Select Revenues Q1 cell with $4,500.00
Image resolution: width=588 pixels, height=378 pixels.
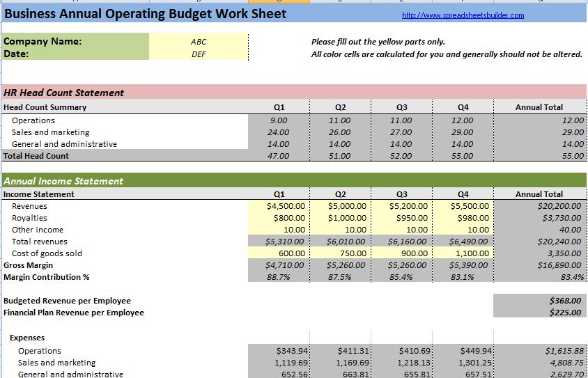[279, 206]
